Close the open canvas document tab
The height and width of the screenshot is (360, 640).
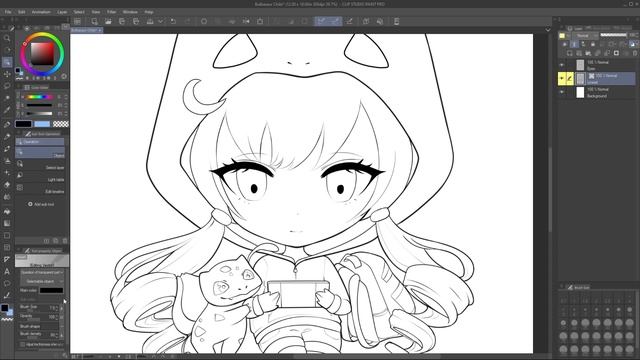100,30
